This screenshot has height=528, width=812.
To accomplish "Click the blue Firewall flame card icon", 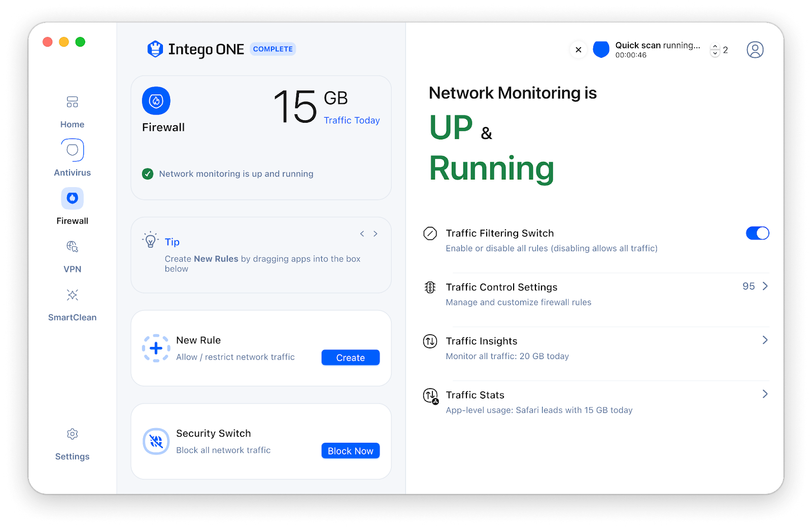I will pyautogui.click(x=156, y=101).
